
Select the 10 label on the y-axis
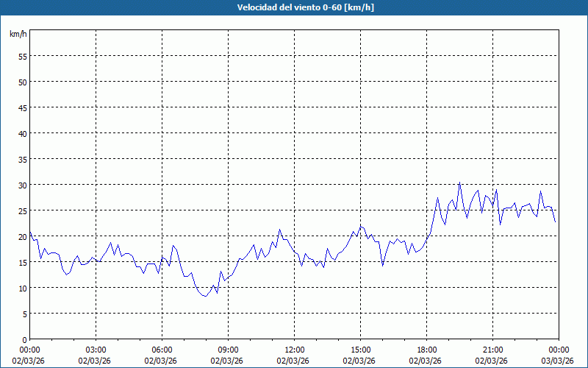click(22, 288)
